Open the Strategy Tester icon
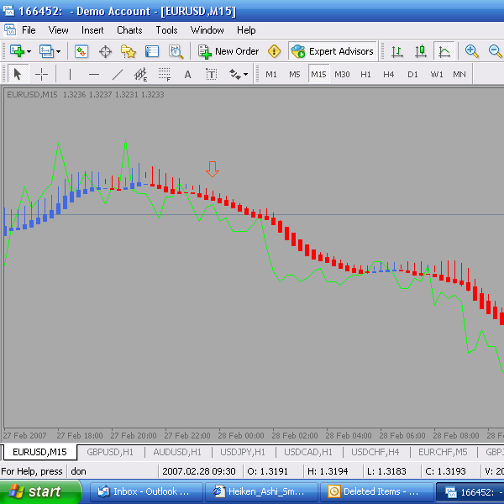Screen dimensions: 504x504 176,52
